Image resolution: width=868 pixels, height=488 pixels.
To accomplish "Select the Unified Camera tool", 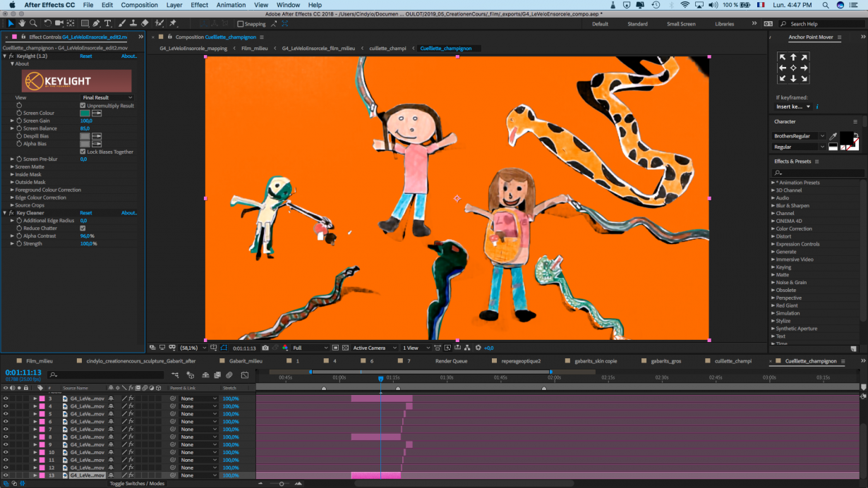I will pyautogui.click(x=59, y=23).
